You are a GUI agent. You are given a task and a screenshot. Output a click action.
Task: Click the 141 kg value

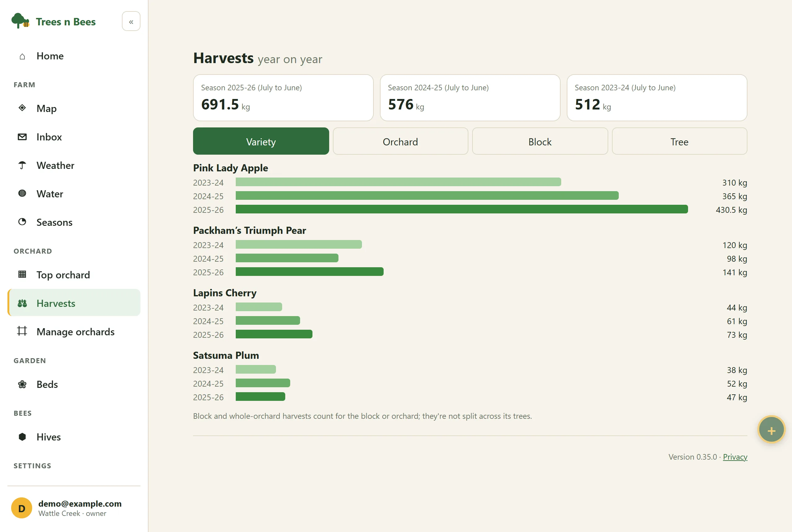pos(735,272)
